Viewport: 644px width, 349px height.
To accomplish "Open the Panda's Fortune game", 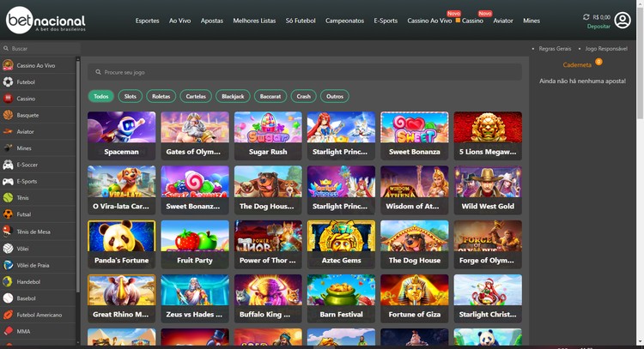I will click(122, 244).
